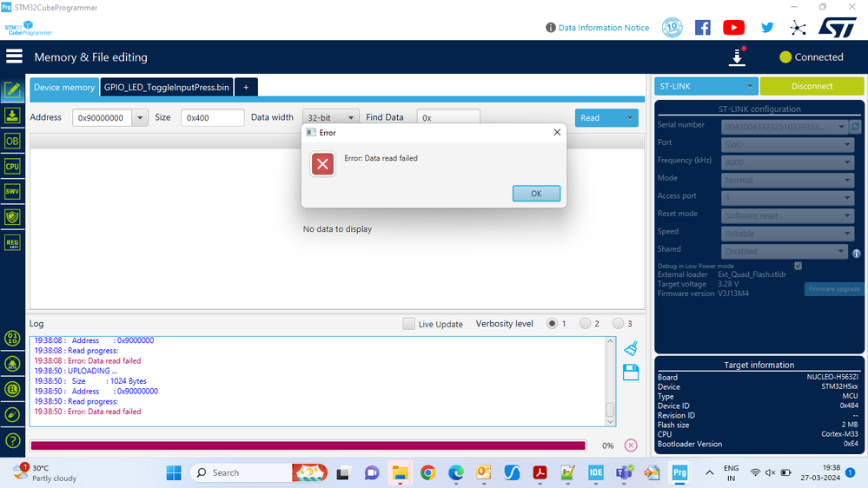
Task: Open Port SWD dropdown
Action: [x=787, y=144]
